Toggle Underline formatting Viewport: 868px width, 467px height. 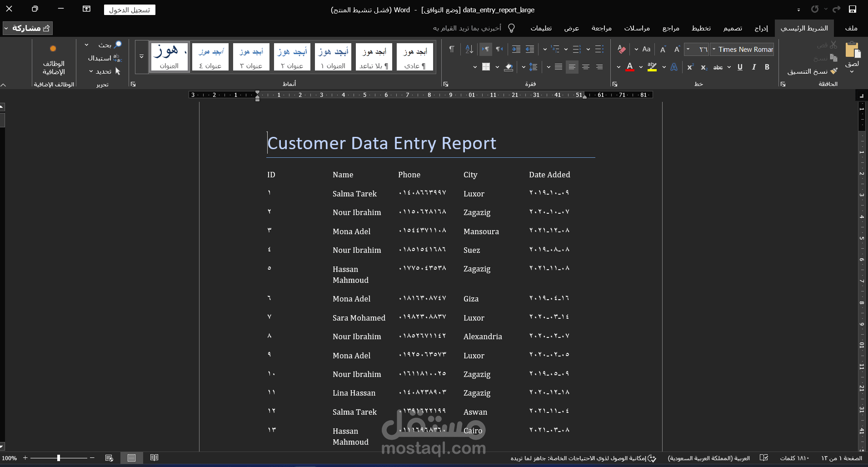tap(740, 67)
